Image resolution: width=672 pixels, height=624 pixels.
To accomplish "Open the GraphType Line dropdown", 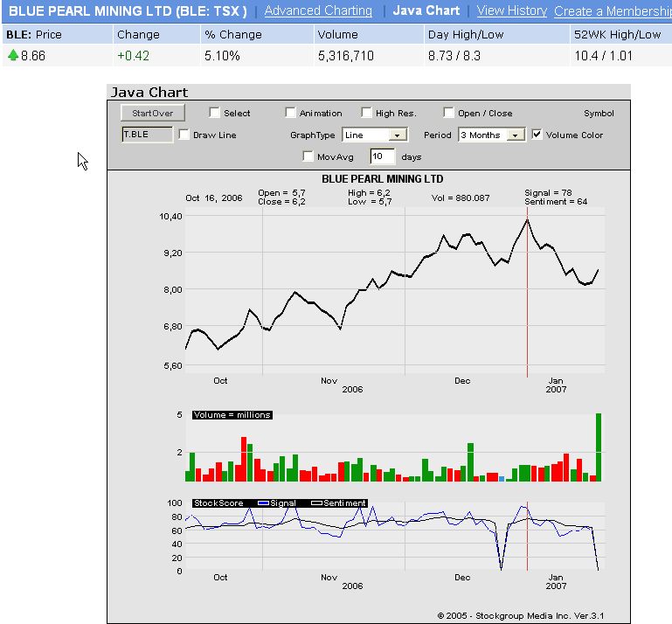I will [x=375, y=135].
